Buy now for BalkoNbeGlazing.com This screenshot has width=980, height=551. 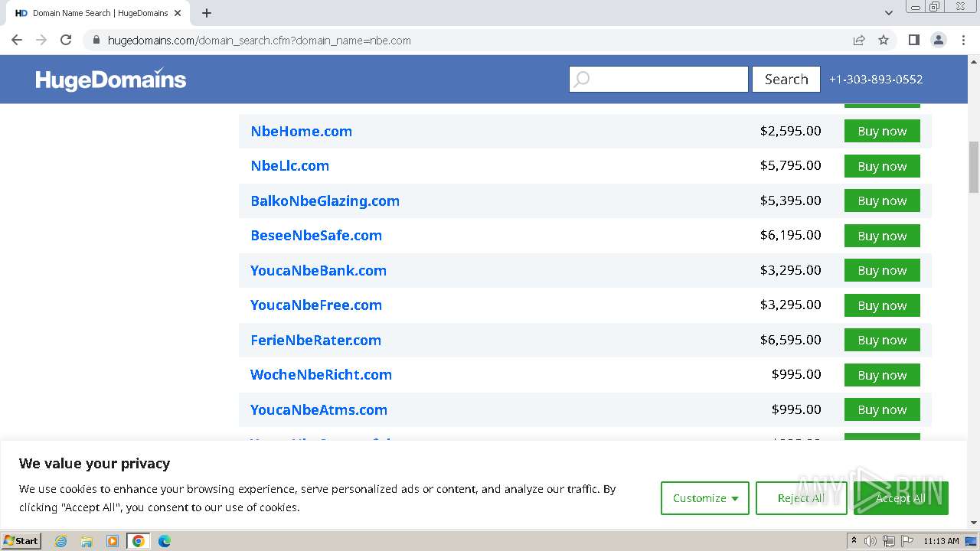[x=882, y=201]
